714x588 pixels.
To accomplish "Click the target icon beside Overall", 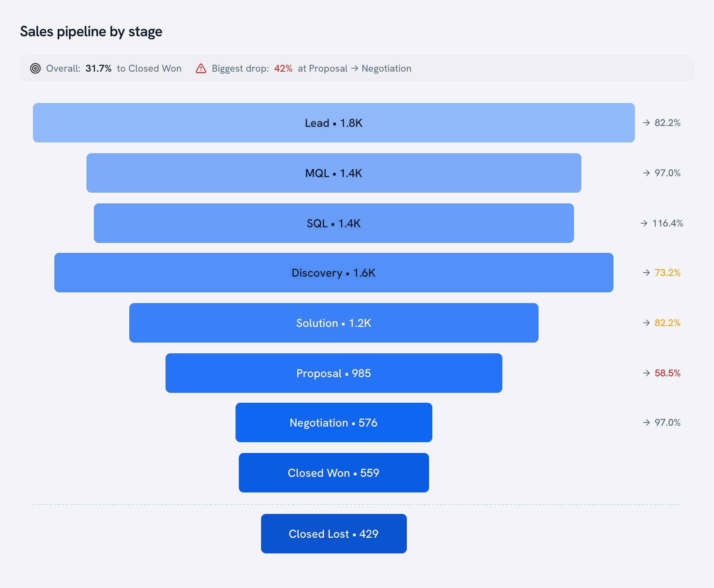I will [35, 68].
